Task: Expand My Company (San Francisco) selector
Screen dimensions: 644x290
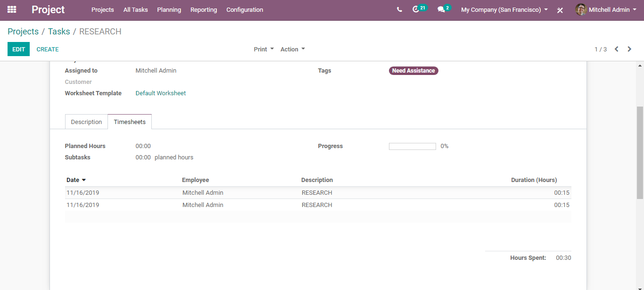Action: click(x=504, y=9)
